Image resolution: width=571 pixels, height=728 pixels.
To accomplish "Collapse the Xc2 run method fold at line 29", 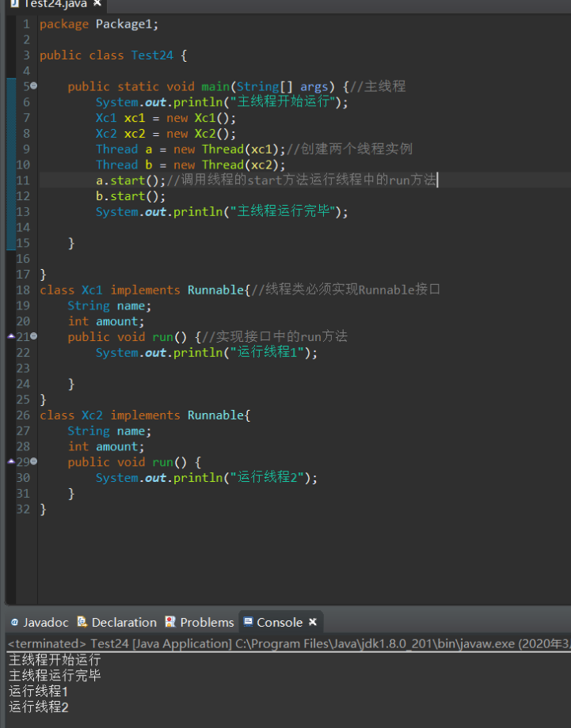I will [x=33, y=462].
